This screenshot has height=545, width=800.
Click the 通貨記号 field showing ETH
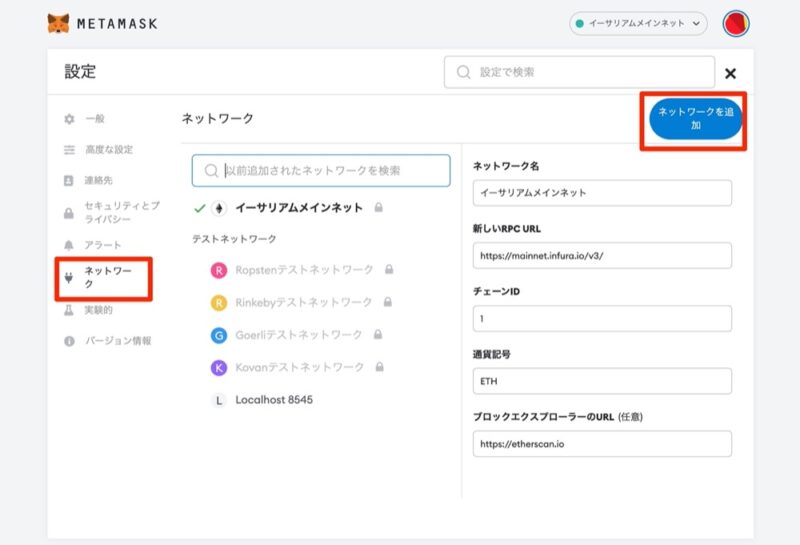pyautogui.click(x=602, y=381)
